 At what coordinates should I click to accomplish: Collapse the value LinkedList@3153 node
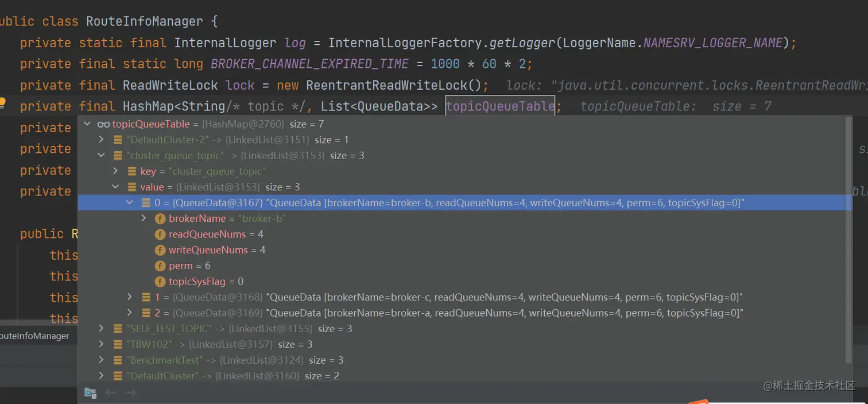tap(115, 187)
